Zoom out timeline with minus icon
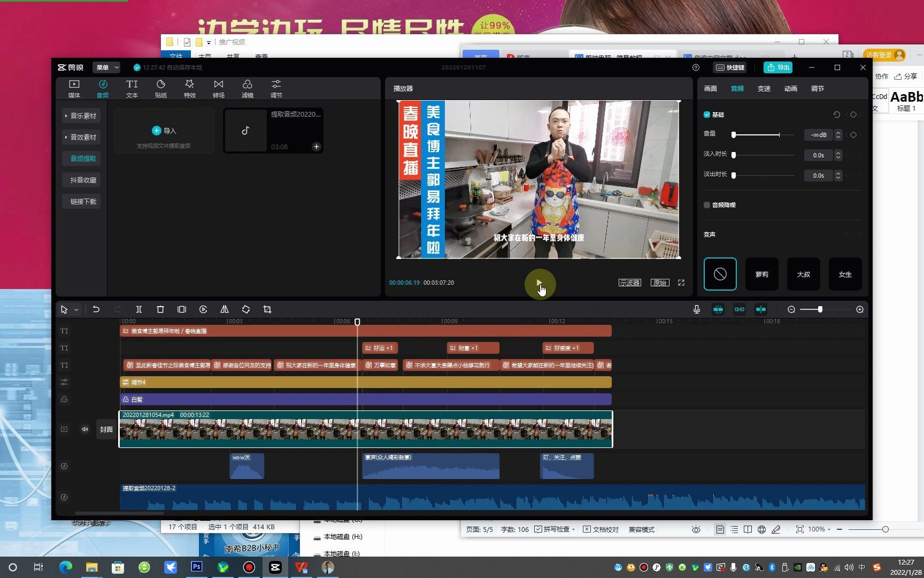Viewport: 924px width, 578px height. pyautogui.click(x=791, y=309)
